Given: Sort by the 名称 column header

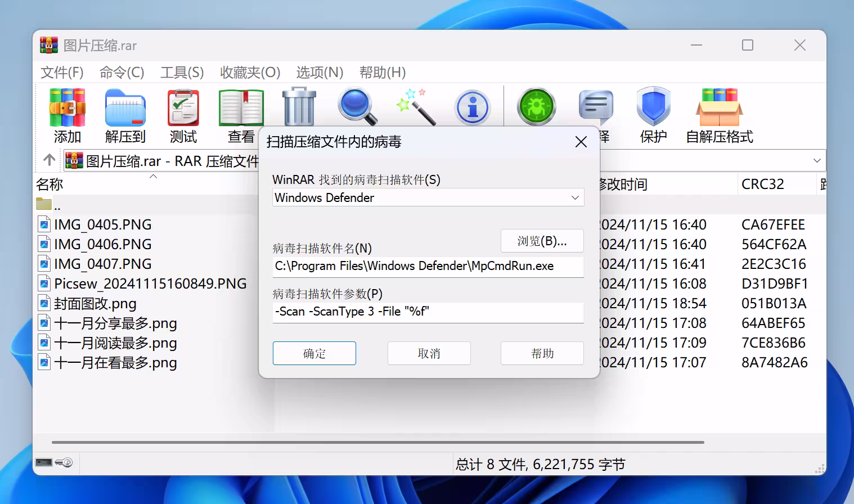Looking at the screenshot, I should 50,184.
